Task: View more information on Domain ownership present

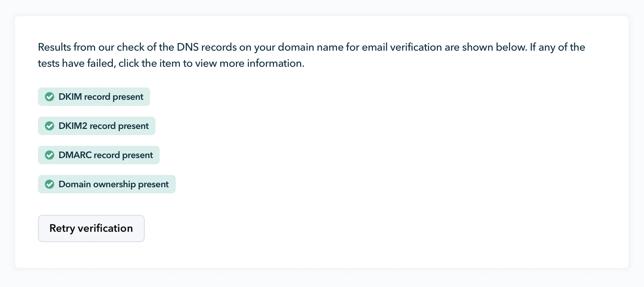Action: point(107,184)
